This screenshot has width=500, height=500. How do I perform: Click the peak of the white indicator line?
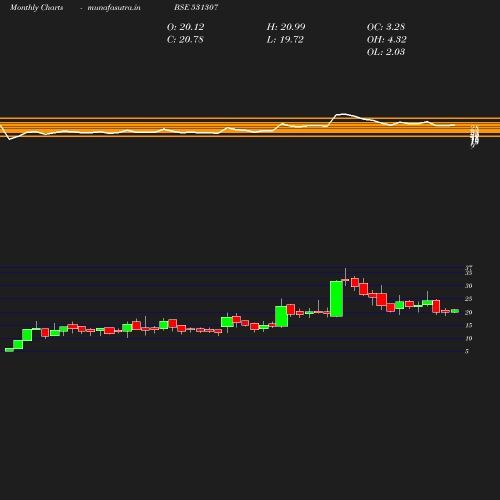343,114
